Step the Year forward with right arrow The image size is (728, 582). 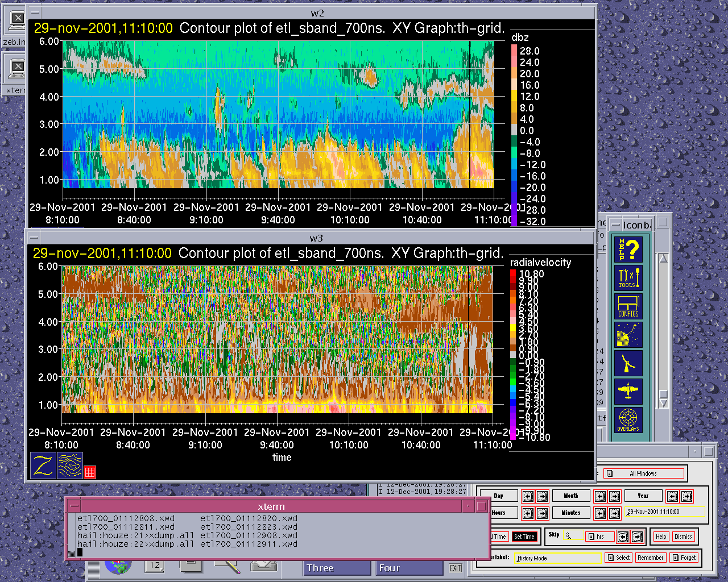[x=687, y=496]
